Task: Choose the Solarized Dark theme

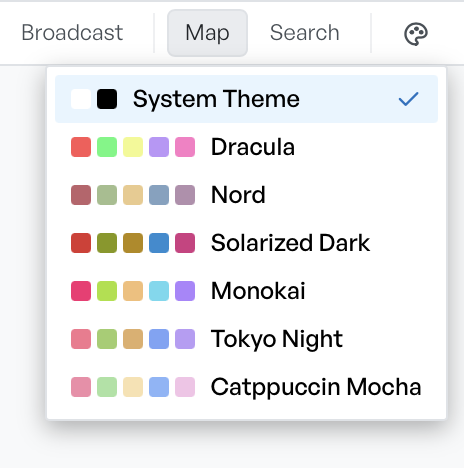Action: tap(246, 243)
